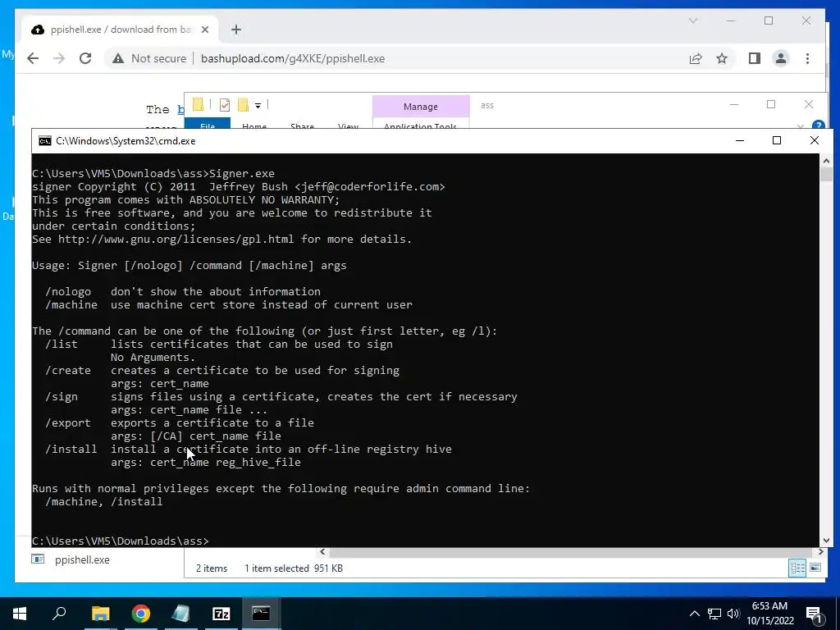Click Explorer folder icon in title bar
Viewport: 840px width, 630px height.
point(198,105)
